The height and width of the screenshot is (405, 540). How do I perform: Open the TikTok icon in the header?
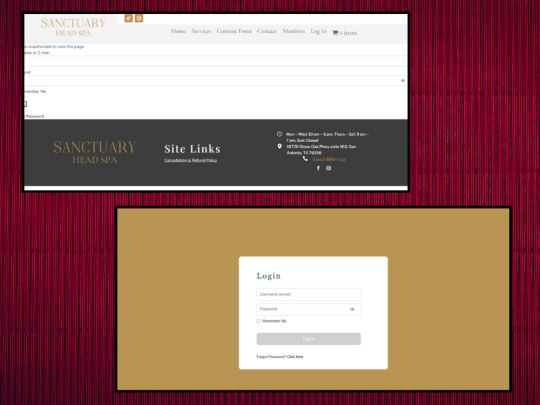[x=128, y=18]
